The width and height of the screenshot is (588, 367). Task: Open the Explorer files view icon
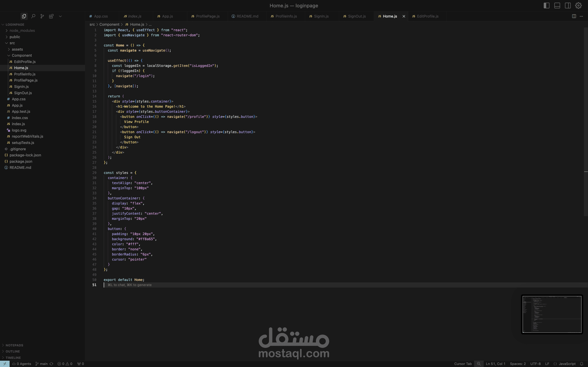tap(24, 16)
